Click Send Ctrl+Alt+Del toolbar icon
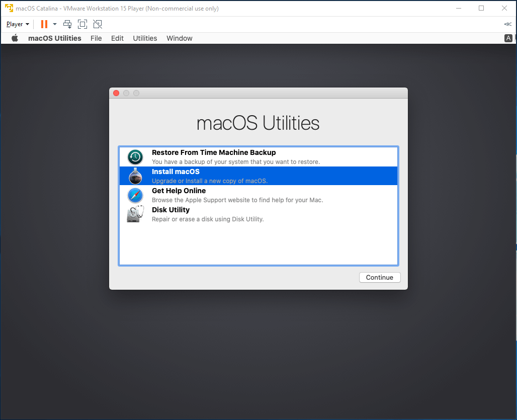The height and width of the screenshot is (420, 517). pos(67,24)
